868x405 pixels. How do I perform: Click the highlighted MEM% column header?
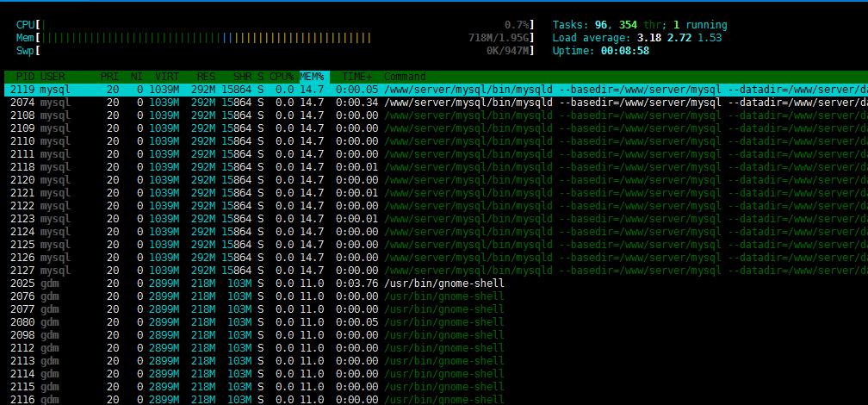[x=314, y=77]
